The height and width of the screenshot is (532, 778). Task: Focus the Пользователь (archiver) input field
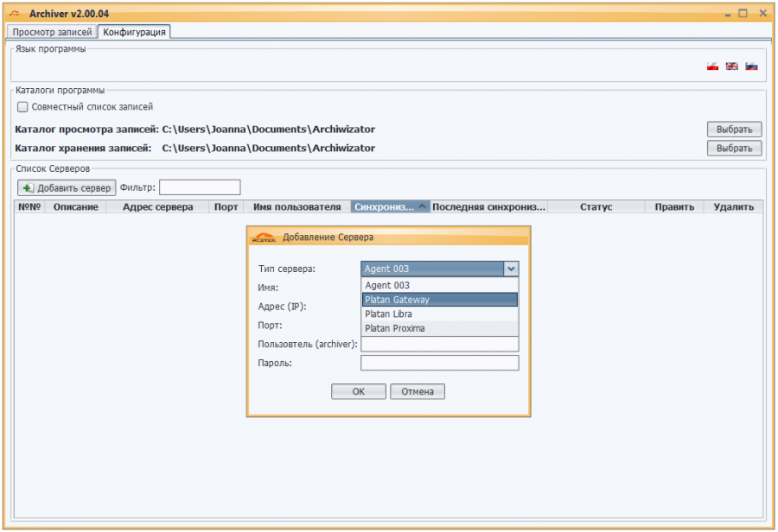coord(440,344)
